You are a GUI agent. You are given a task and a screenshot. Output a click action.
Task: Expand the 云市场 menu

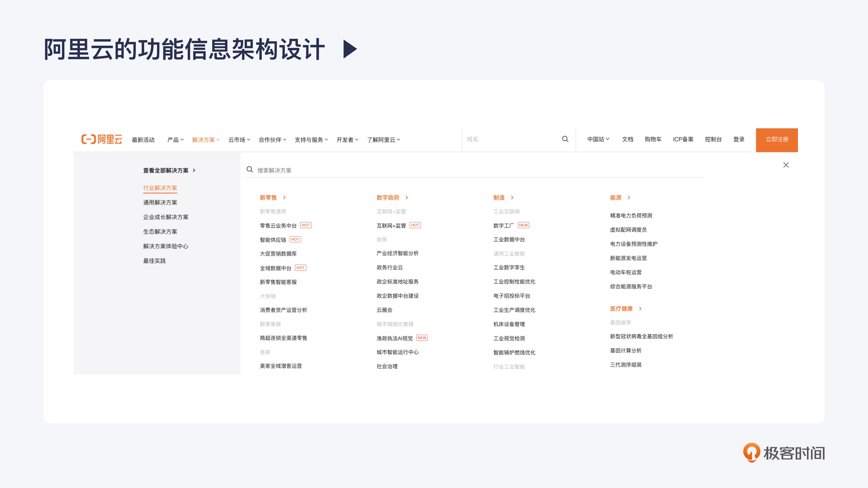coord(239,140)
